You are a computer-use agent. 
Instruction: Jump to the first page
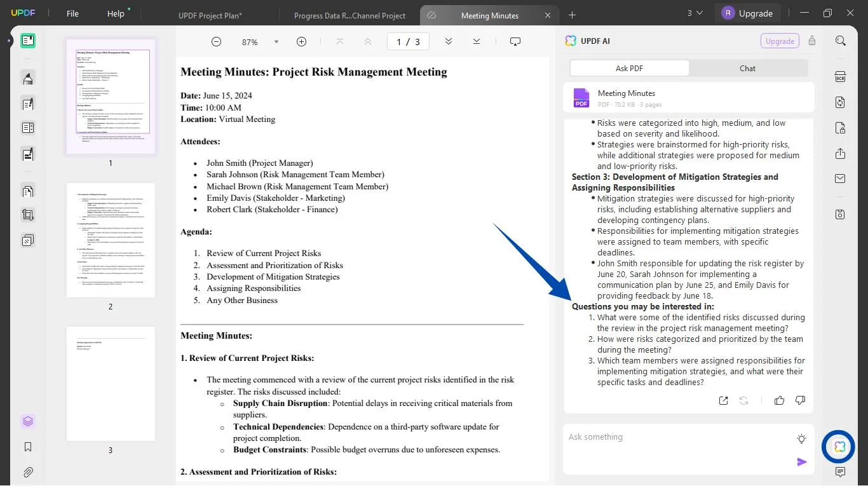pos(340,42)
